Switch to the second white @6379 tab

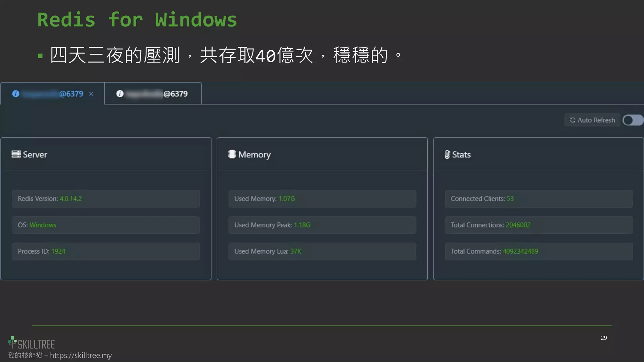click(153, 94)
